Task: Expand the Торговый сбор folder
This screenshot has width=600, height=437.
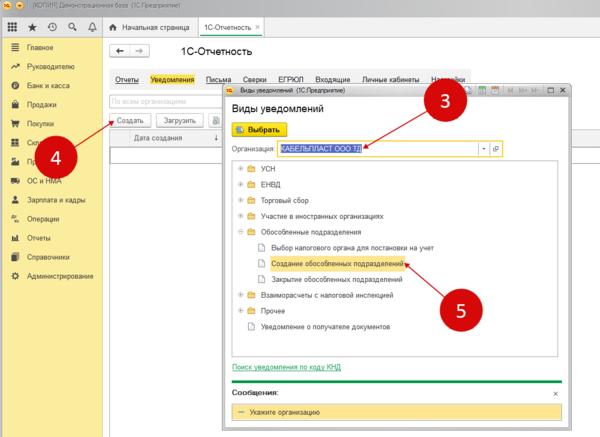Action: (x=241, y=200)
